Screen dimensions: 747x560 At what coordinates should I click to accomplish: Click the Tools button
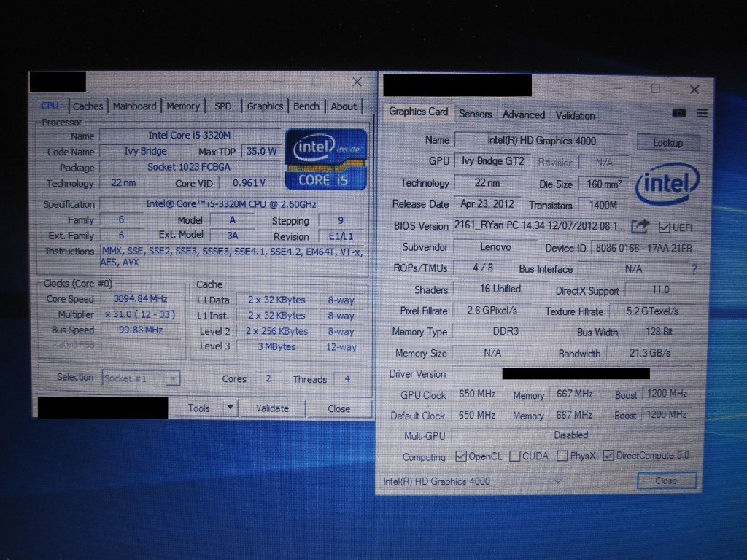198,408
